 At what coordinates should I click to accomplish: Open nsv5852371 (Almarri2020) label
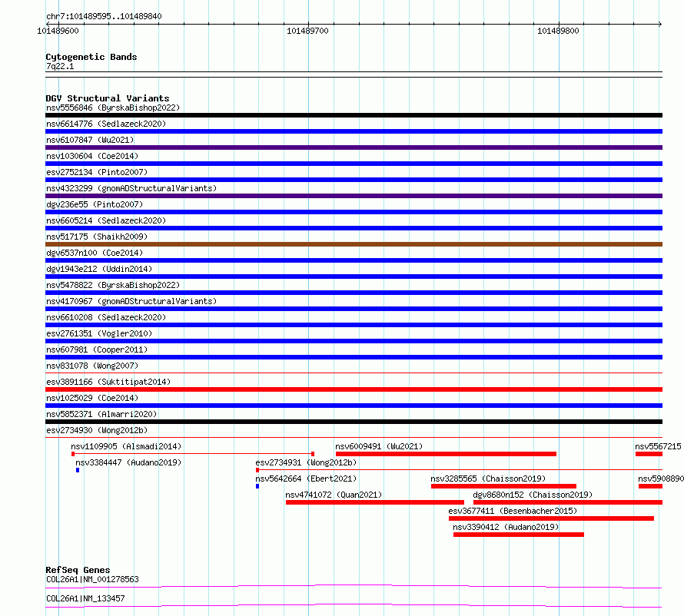101,414
